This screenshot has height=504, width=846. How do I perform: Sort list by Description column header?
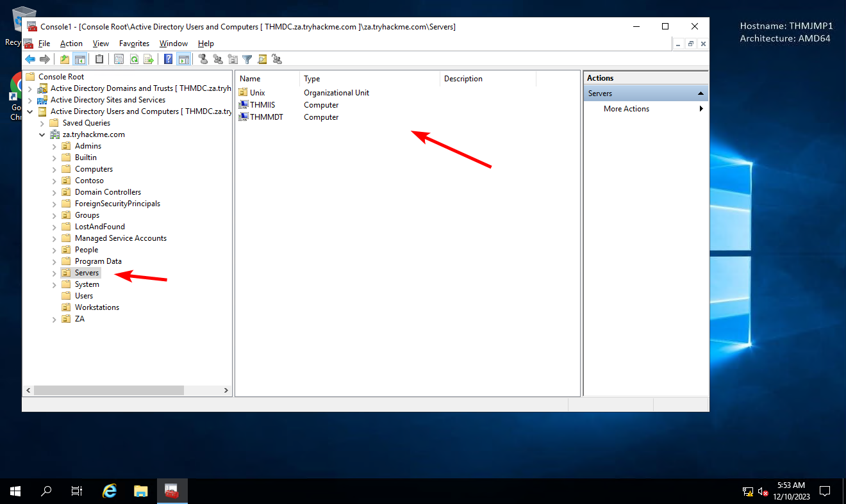pyautogui.click(x=488, y=79)
